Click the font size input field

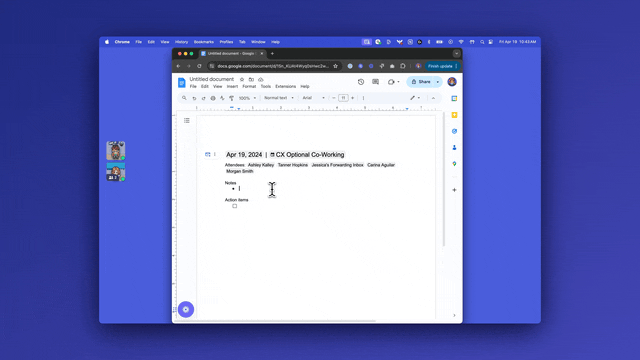(x=343, y=98)
